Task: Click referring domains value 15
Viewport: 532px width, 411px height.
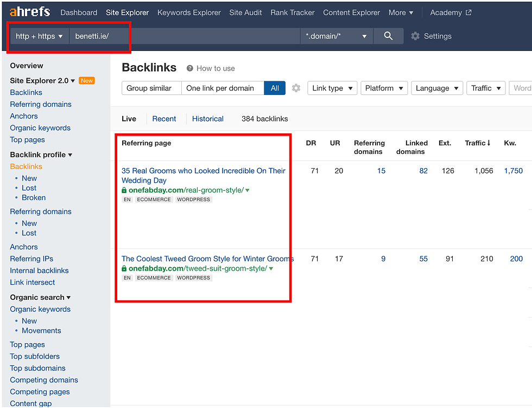Action: tap(381, 171)
